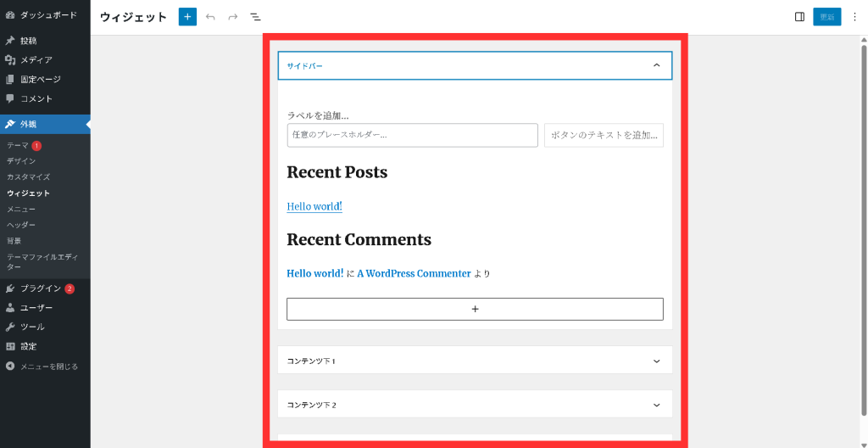Click the redo arrow in toolbar

pos(232,17)
